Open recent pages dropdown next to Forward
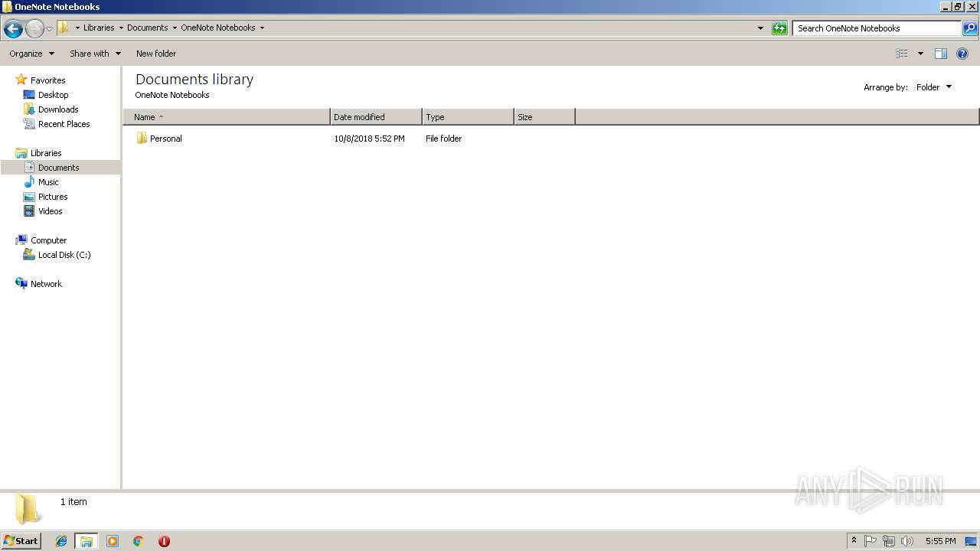The width and height of the screenshot is (980, 551). pos(50,29)
